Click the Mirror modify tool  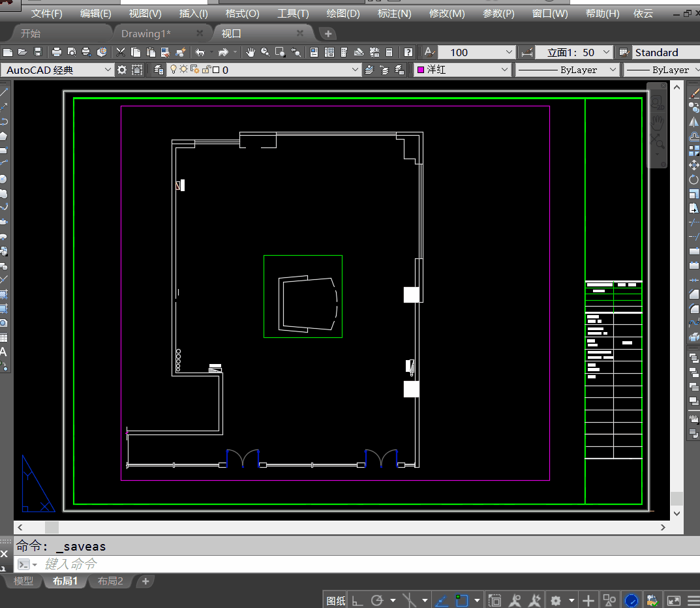pyautogui.click(x=694, y=122)
